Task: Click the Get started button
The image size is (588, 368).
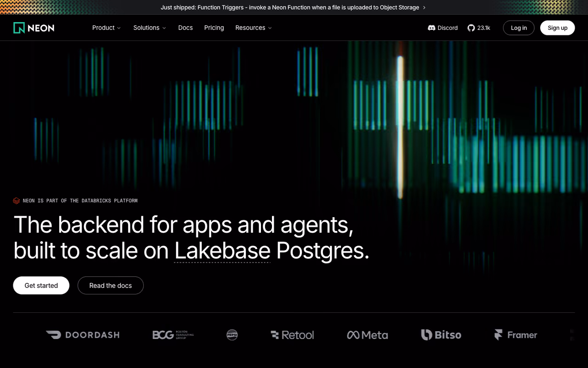Action: coord(41,285)
